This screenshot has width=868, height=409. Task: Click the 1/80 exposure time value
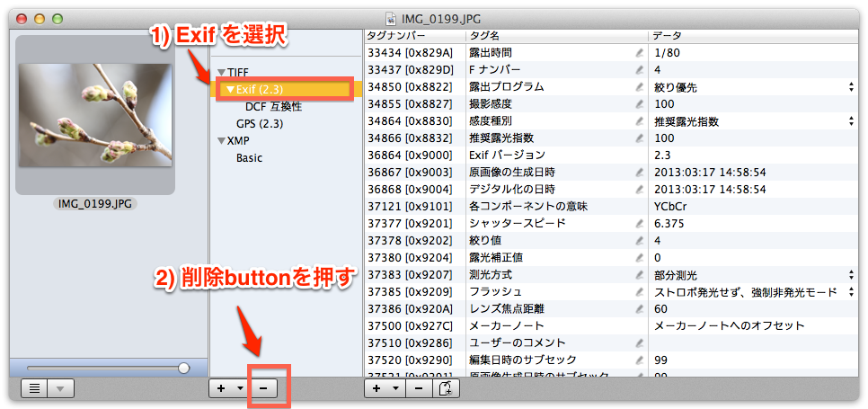tap(667, 53)
